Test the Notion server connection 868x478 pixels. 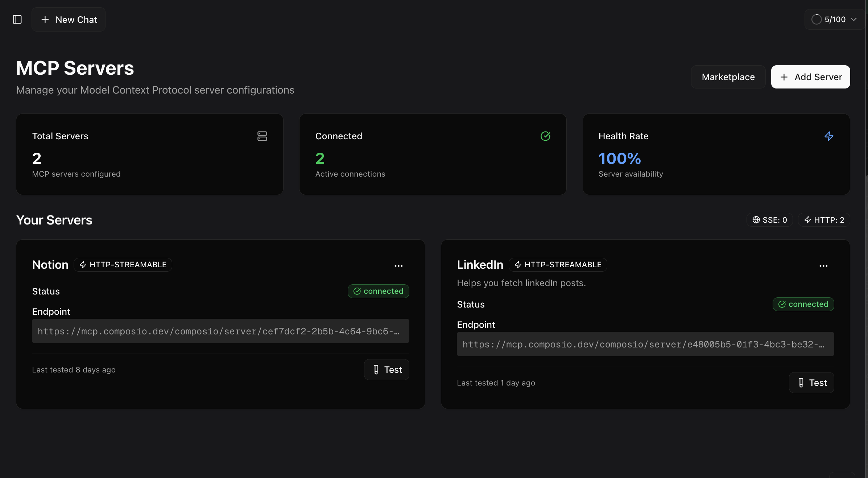(387, 370)
